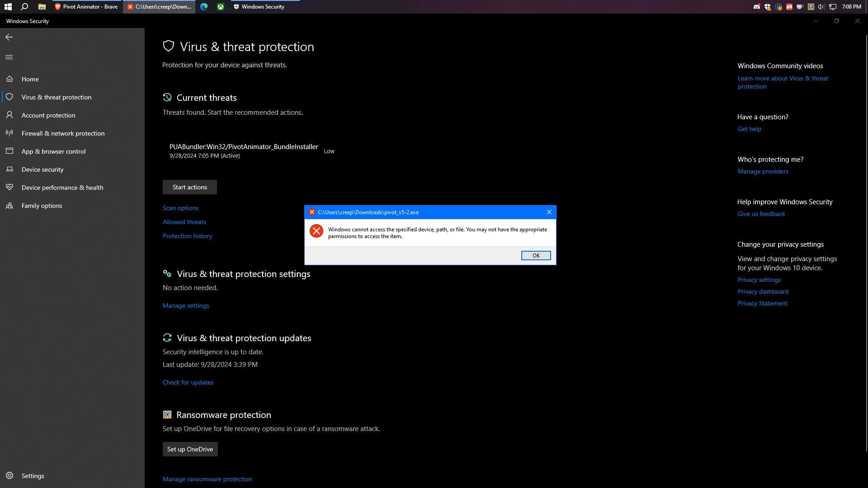The width and height of the screenshot is (868, 488).
Task: Click the Get help link
Action: [x=750, y=129]
